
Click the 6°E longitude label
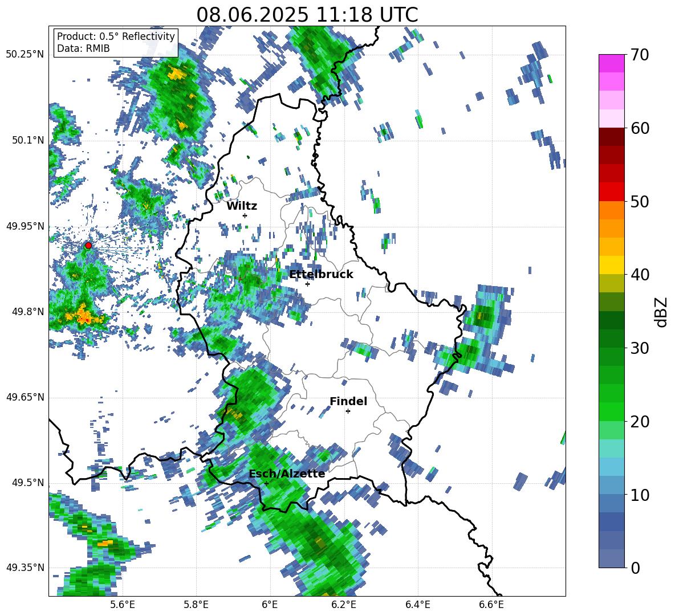click(x=270, y=605)
